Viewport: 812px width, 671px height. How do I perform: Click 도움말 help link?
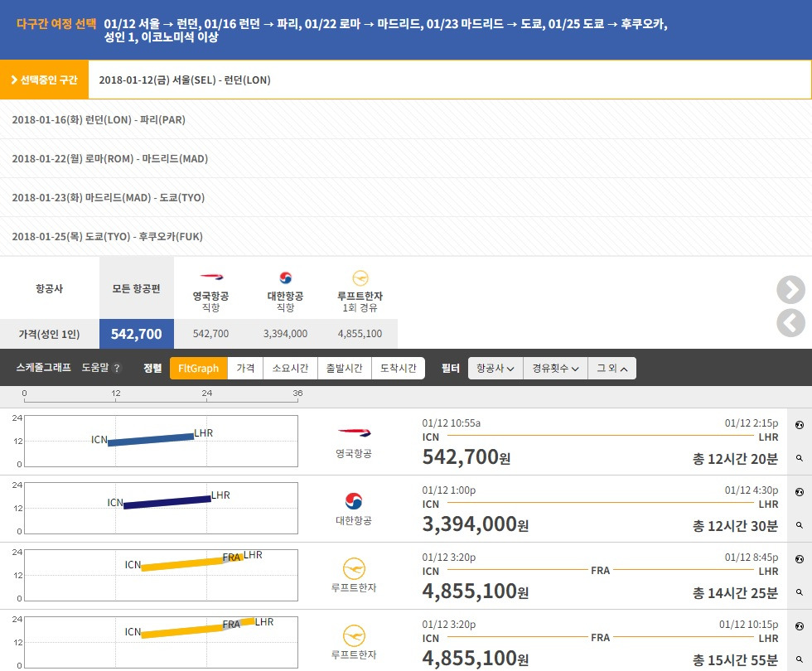pyautogui.click(x=95, y=368)
